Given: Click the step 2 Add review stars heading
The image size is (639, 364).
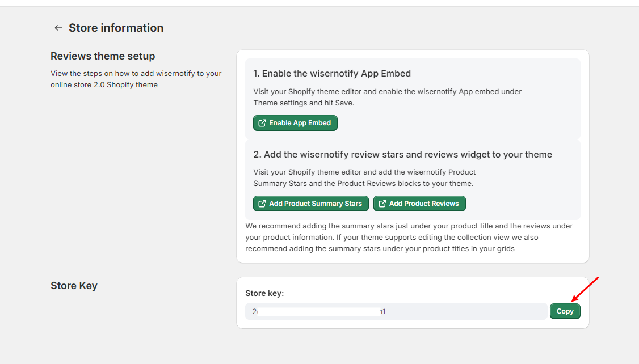Looking at the screenshot, I should pyautogui.click(x=402, y=154).
